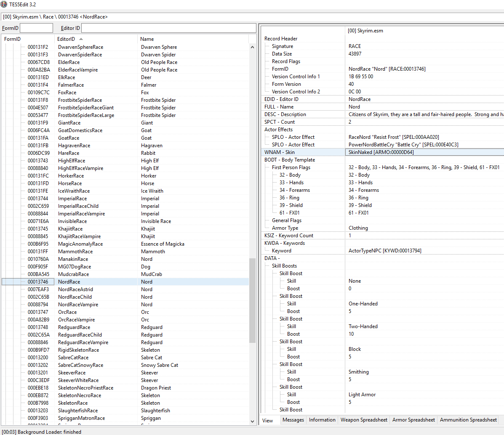Screen dimensions: 504x435
Task: Select the KhajiitRace record
Action: click(x=125, y=229)
